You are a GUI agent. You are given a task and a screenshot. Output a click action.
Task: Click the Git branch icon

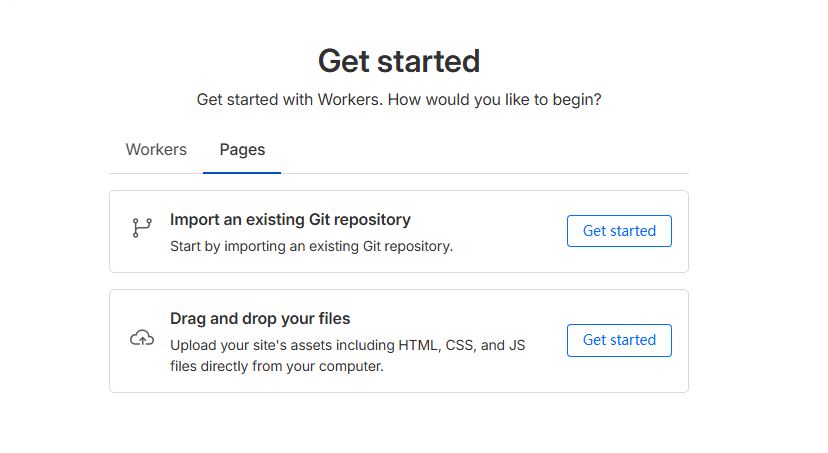[142, 228]
